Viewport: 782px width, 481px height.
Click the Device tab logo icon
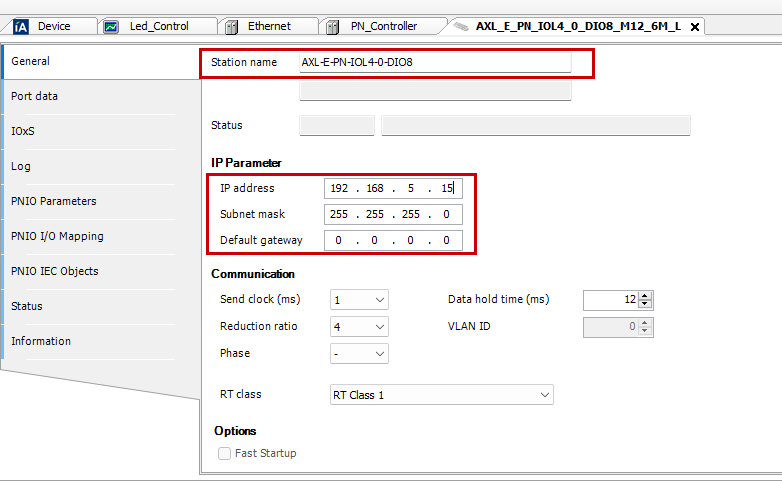click(20, 26)
